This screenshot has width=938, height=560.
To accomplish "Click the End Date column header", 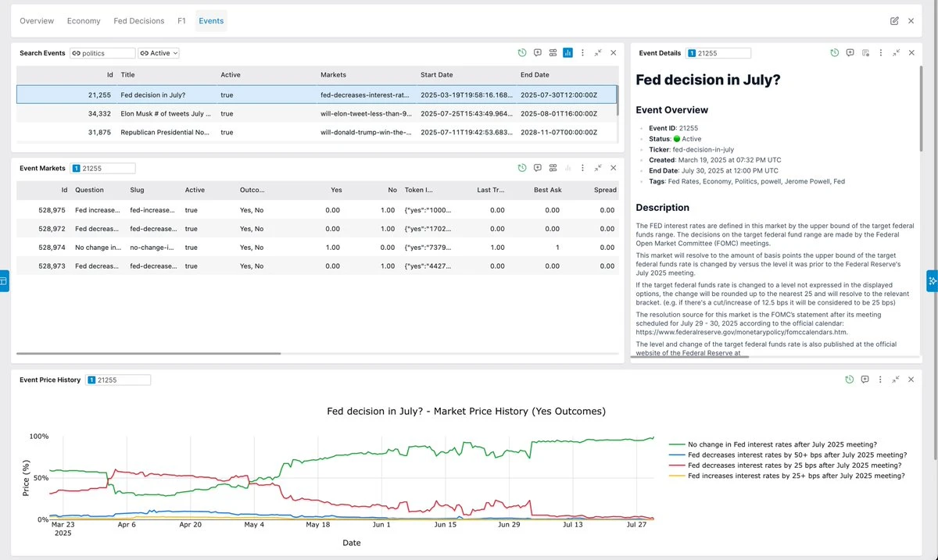I will pyautogui.click(x=535, y=75).
